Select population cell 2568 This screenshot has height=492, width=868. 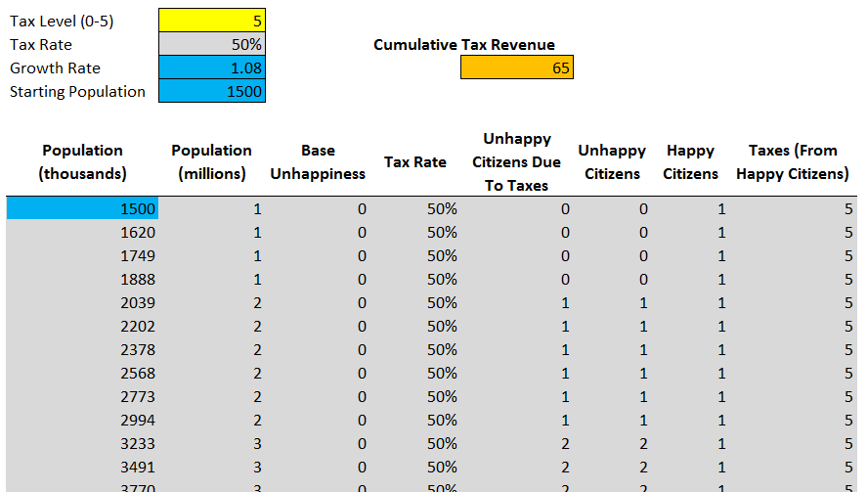[82, 373]
